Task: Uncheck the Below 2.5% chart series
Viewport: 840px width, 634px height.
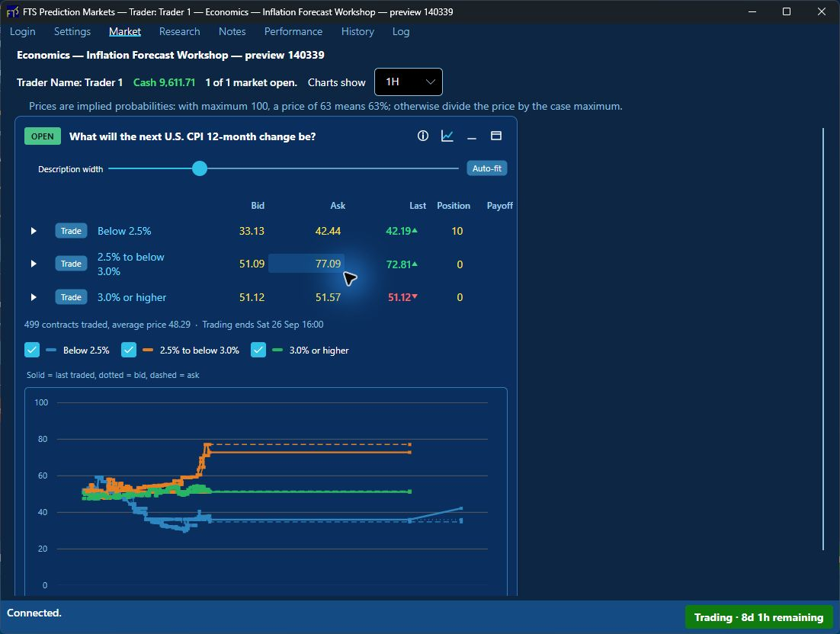Action: pos(32,351)
